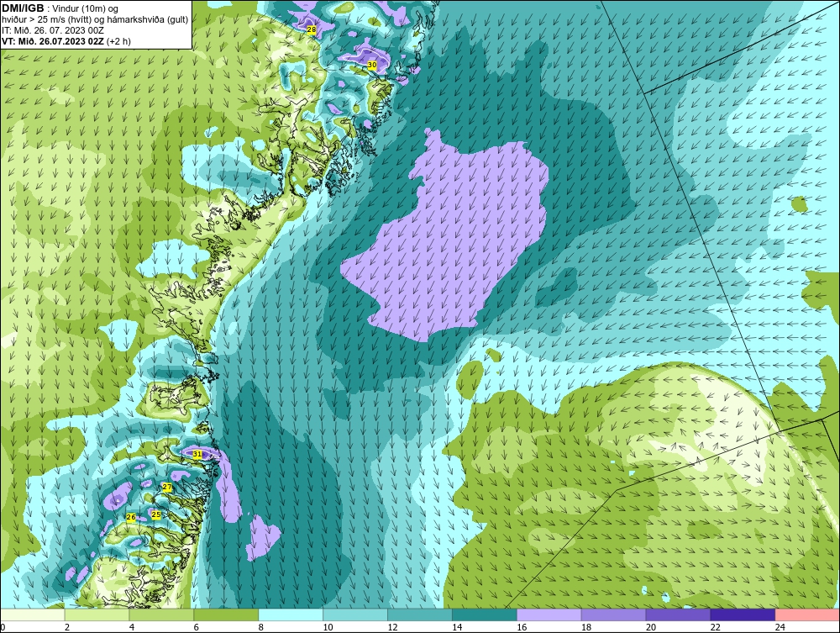
Task: Click the legend swatch for 16–18 m/s
Action: coord(549,615)
